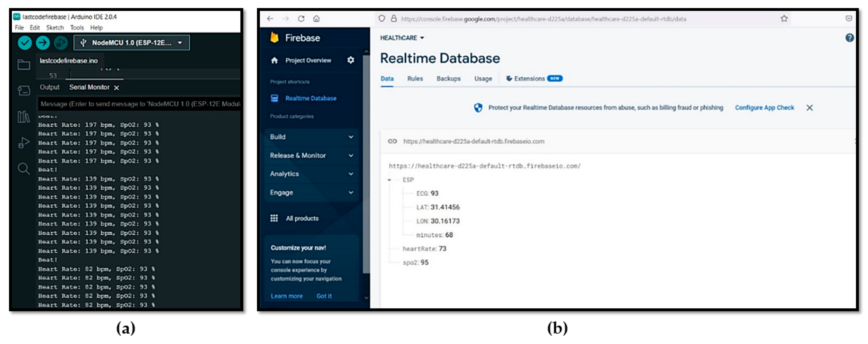Click the browser reload button
The image size is (868, 344).
point(301,19)
